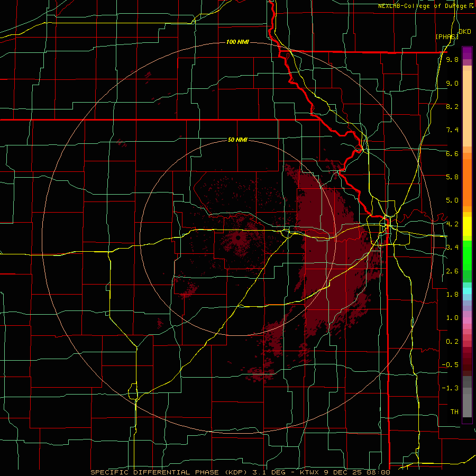Image resolution: width=476 pixels, height=476 pixels.
Task: Click the purple segment topping the color bar
Action: tap(467, 53)
